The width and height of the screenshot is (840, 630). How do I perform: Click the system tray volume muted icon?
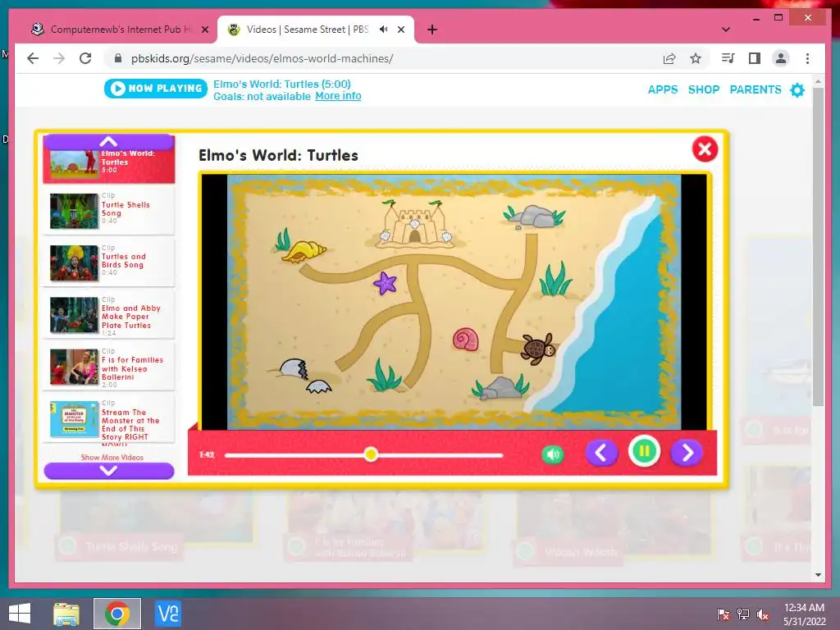(x=762, y=614)
